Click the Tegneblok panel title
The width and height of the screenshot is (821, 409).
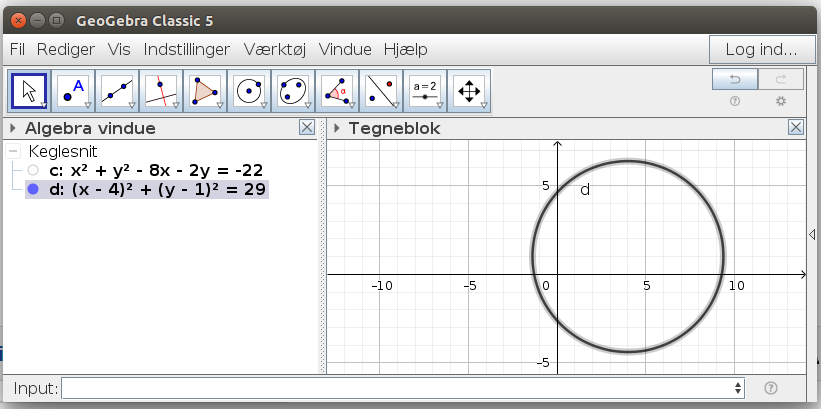pyautogui.click(x=394, y=128)
